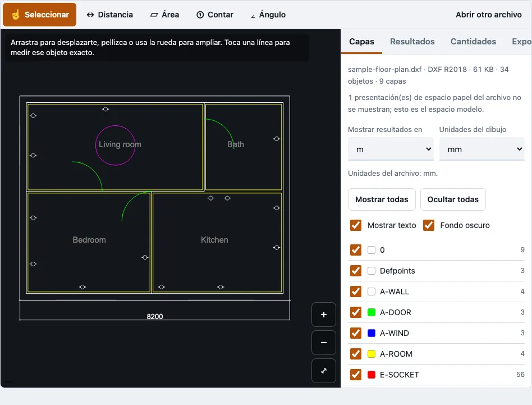This screenshot has height=405, width=532.
Task: Toggle A-WALL layer visibility checkbox
Action: coord(356,292)
